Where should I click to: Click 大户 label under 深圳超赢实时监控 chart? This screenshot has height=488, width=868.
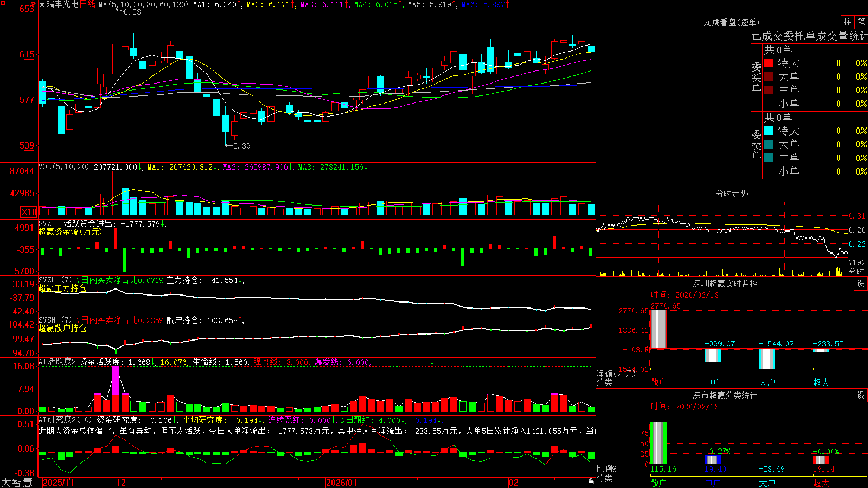click(x=767, y=382)
